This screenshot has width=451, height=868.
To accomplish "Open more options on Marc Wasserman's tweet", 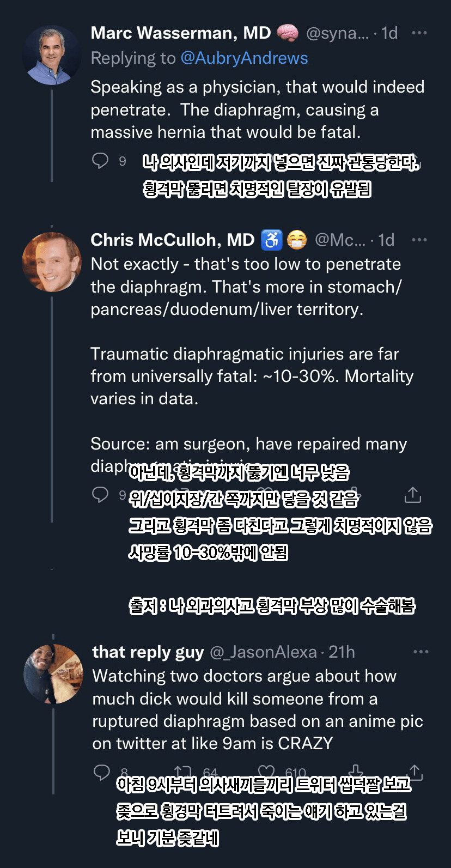I will (419, 33).
